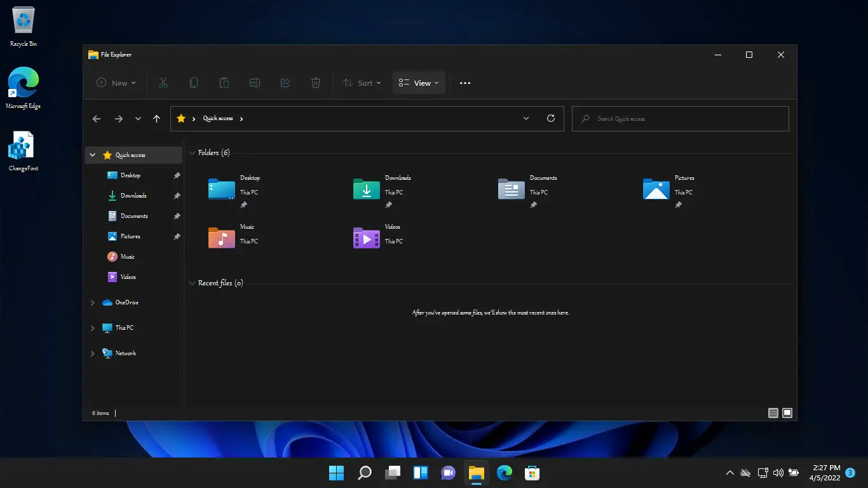
Task: Click the Paste clipboard icon
Action: [224, 83]
